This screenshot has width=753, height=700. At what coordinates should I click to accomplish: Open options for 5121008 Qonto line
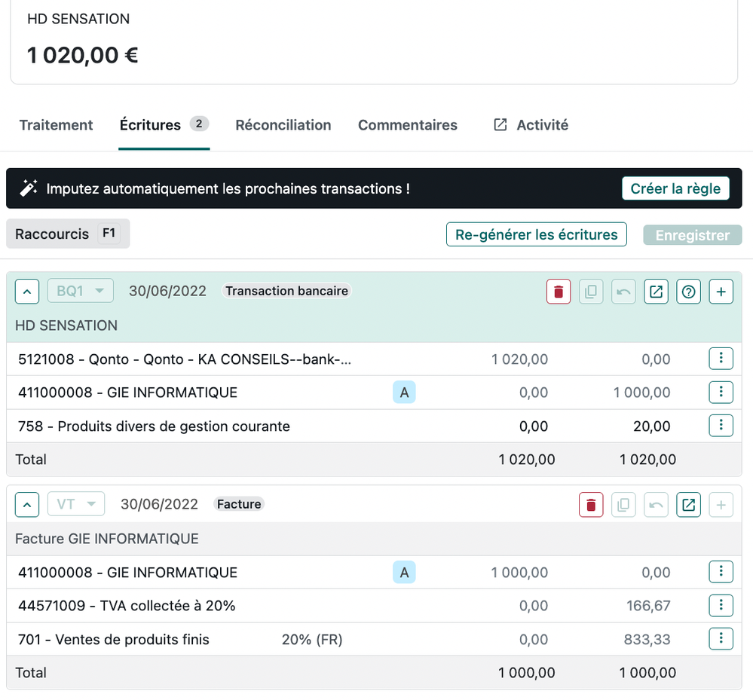pyautogui.click(x=721, y=359)
